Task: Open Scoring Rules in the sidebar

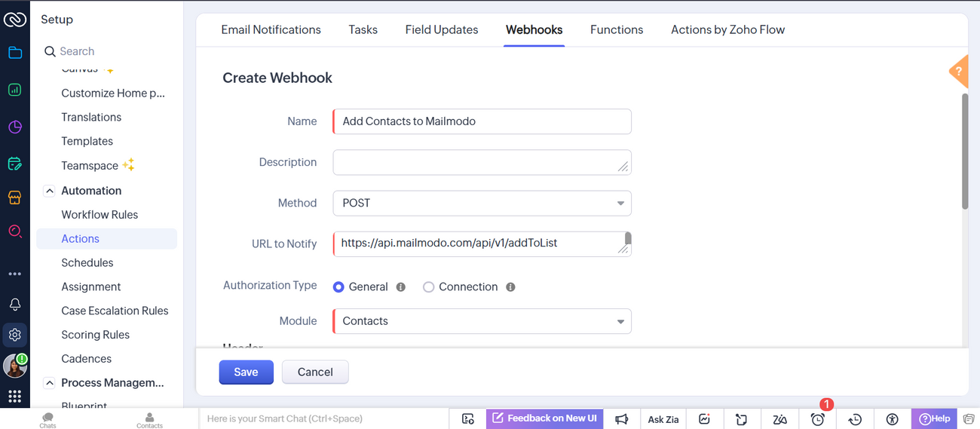Action: [95, 336]
